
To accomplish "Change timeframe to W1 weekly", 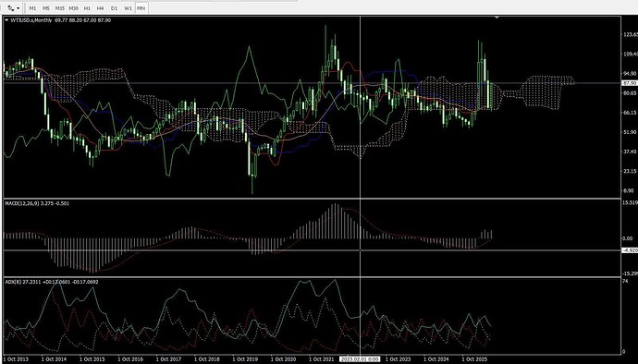I will pos(128,8).
